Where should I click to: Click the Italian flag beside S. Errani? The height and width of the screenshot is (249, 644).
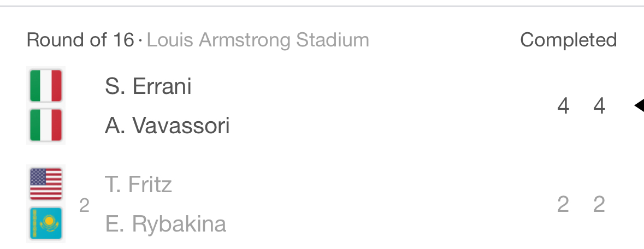pyautogui.click(x=46, y=86)
